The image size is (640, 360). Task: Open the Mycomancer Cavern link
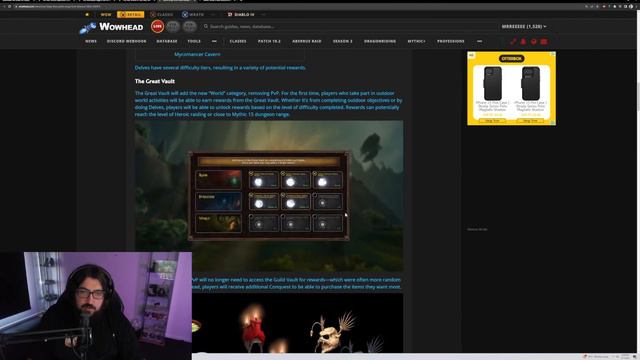pos(197,54)
